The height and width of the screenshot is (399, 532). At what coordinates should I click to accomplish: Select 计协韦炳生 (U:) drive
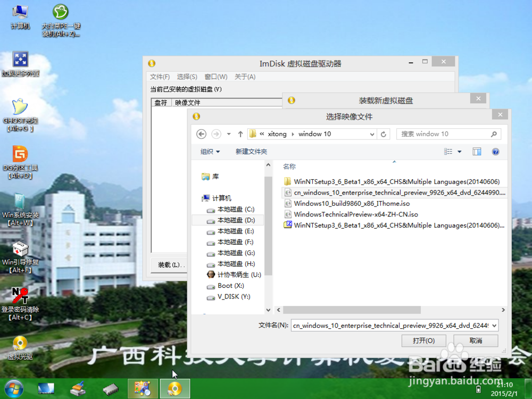point(234,275)
